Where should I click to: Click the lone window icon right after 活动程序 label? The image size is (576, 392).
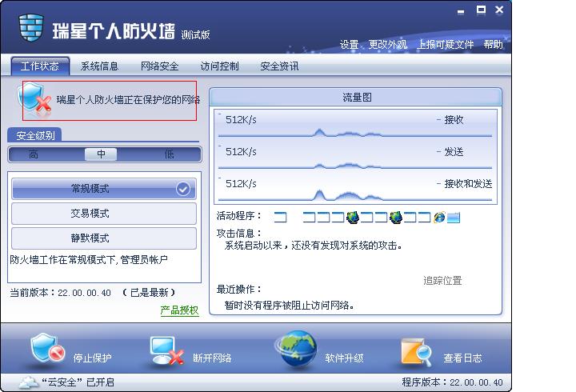pyautogui.click(x=280, y=217)
